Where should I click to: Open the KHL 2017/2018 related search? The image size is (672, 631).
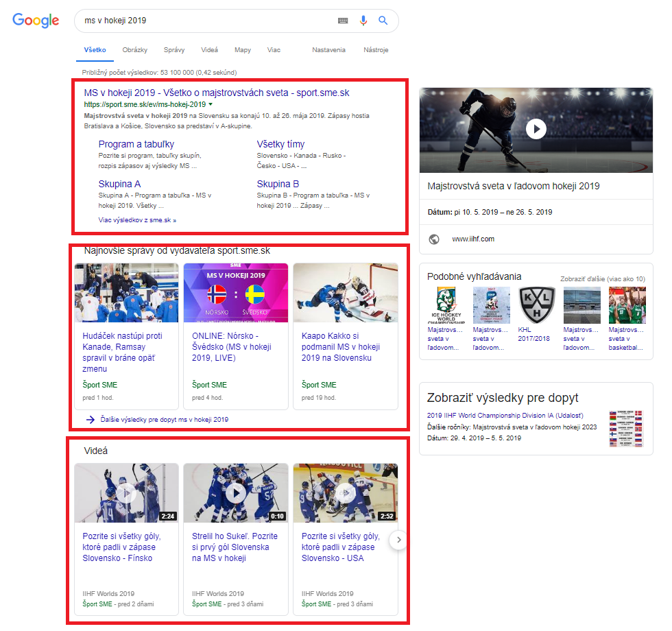point(536,315)
